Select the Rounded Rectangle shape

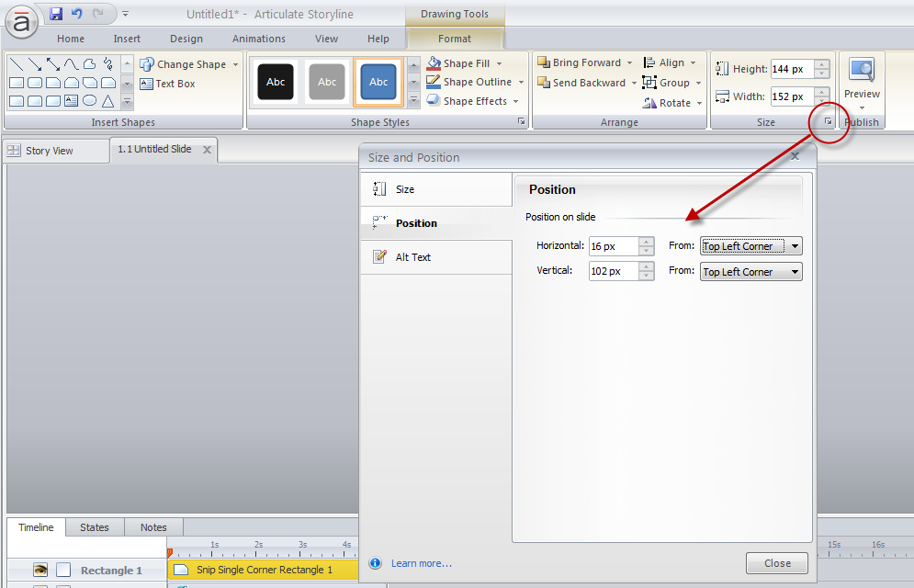pyautogui.click(x=35, y=83)
